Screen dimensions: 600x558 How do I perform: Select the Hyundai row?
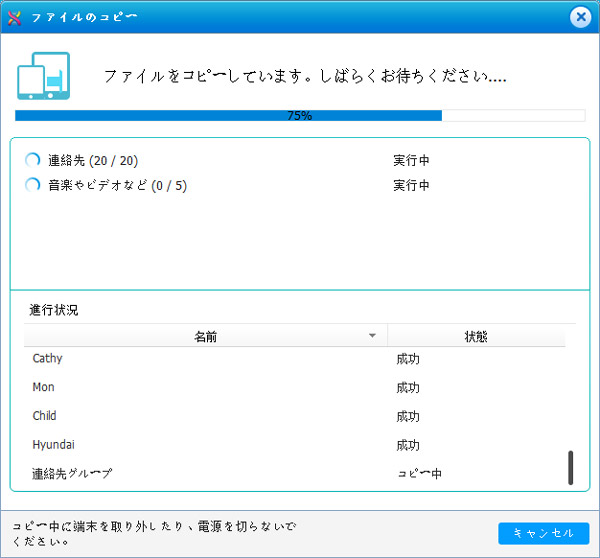click(x=295, y=445)
